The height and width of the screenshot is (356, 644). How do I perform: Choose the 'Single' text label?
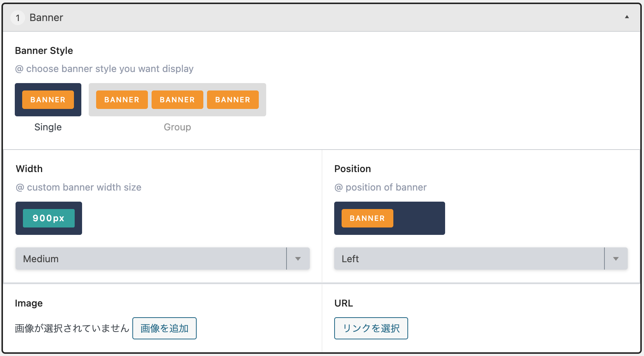point(48,127)
